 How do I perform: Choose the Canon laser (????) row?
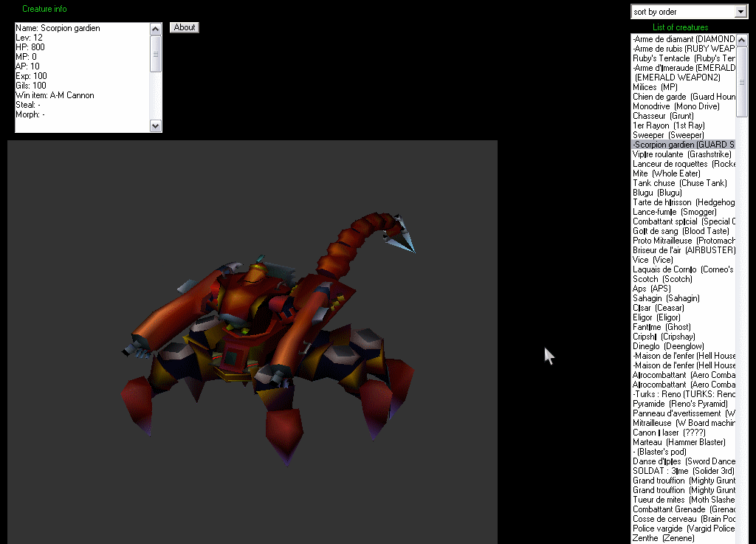pos(684,433)
